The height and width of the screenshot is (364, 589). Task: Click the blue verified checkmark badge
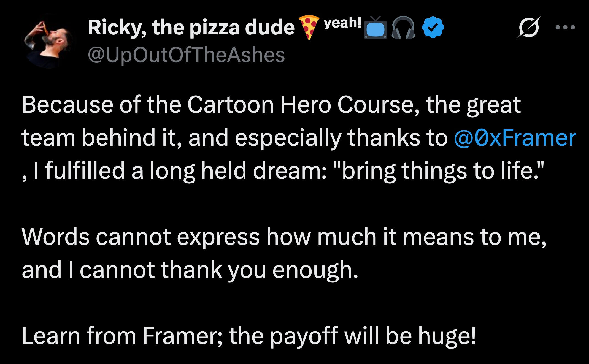tap(433, 28)
